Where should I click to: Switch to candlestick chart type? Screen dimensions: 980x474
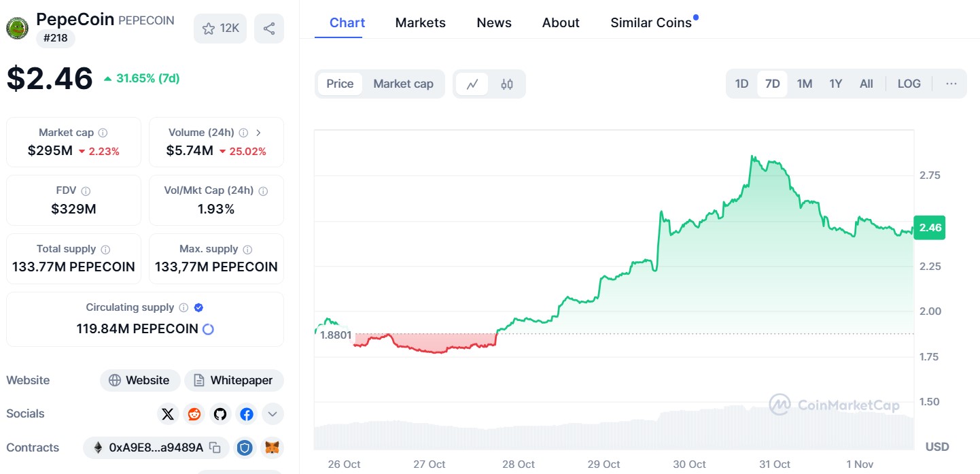507,84
